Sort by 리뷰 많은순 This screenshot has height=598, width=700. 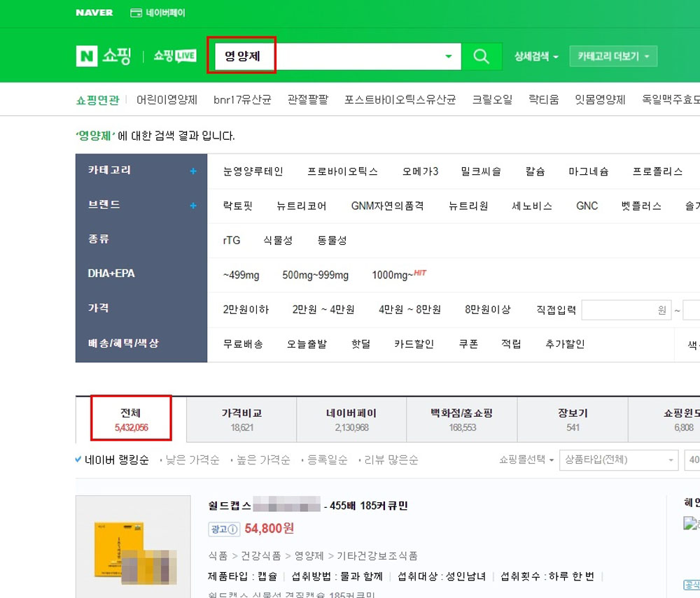[391, 460]
